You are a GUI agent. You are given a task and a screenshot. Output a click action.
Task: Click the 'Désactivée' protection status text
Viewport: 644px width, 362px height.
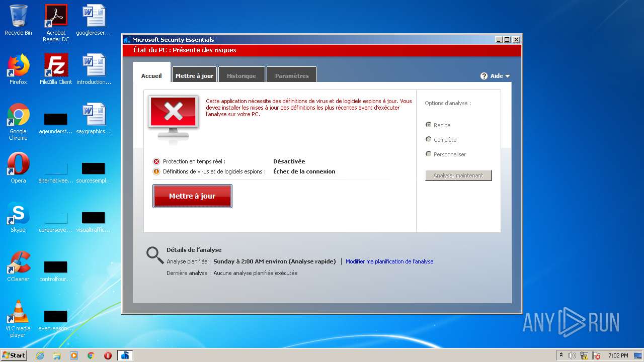tap(289, 161)
